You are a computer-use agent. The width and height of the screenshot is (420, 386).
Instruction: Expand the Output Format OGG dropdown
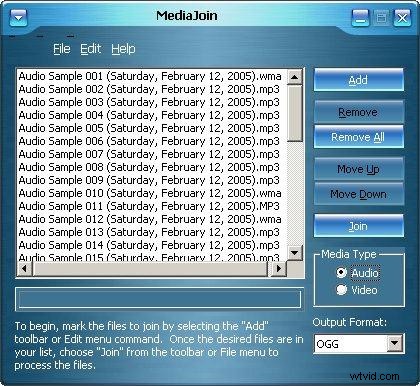(x=395, y=343)
